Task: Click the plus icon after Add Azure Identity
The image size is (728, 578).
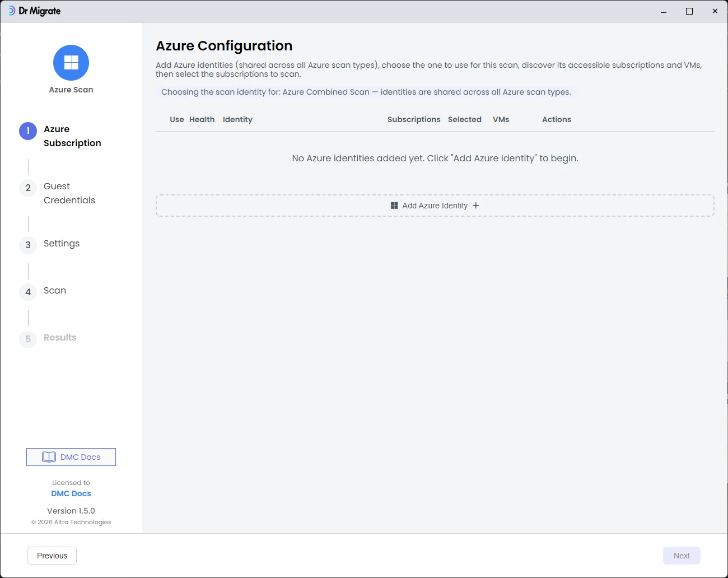Action: pos(476,206)
